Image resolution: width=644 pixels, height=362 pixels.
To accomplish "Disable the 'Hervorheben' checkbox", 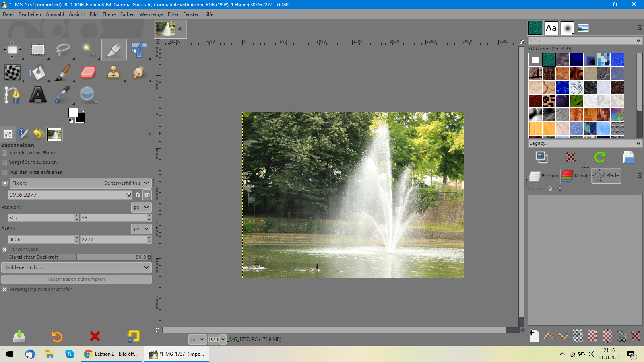I will 5,249.
